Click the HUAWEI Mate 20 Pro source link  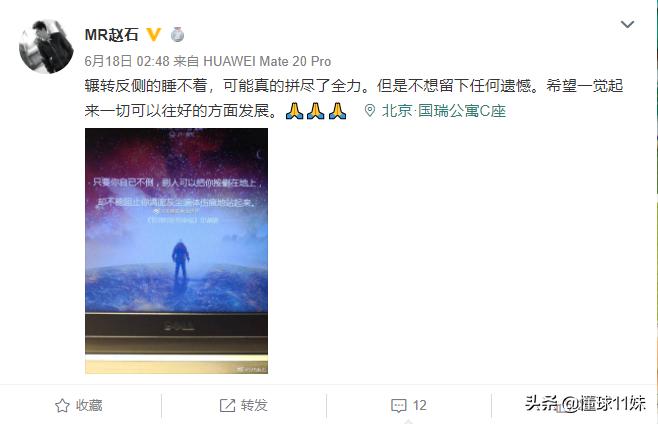tap(267, 61)
